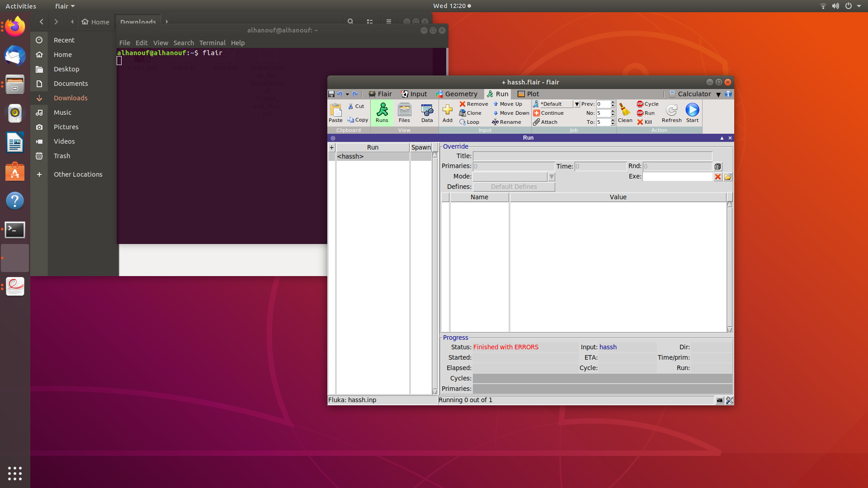Click the plus expander beside Run column
Screen dimensions: 868x488
pyautogui.click(x=331, y=147)
